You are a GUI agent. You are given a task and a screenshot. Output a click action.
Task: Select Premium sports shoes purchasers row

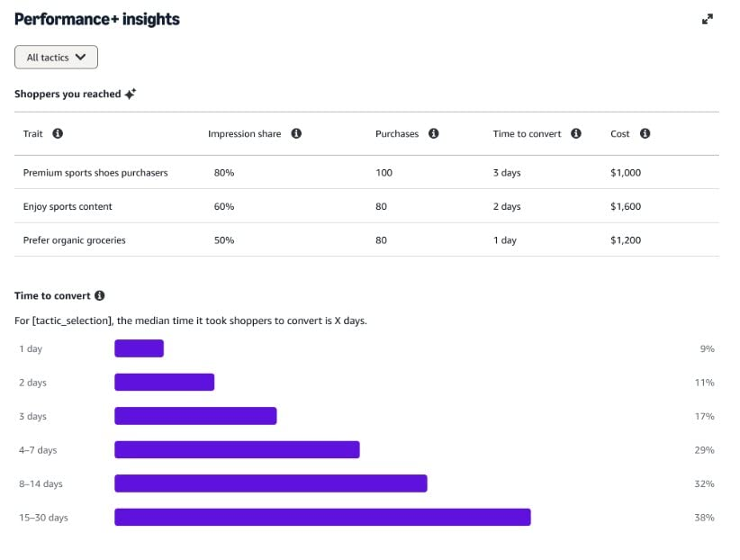(95, 173)
